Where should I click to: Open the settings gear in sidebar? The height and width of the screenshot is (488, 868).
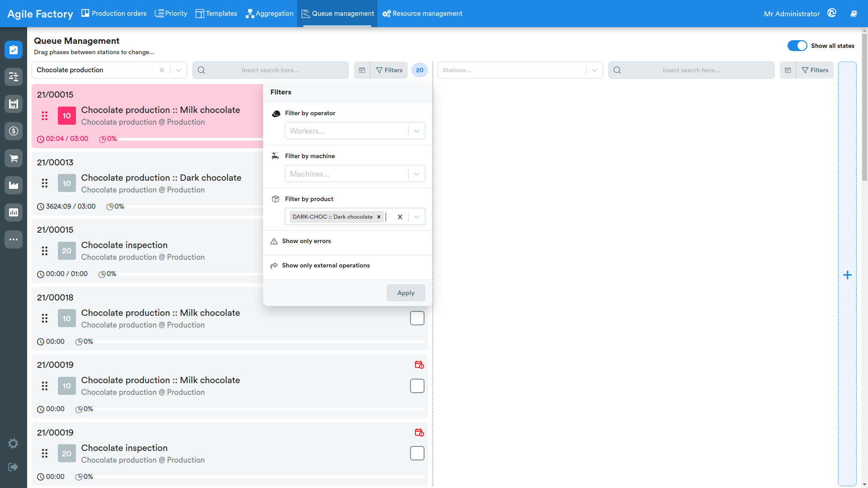click(x=13, y=443)
